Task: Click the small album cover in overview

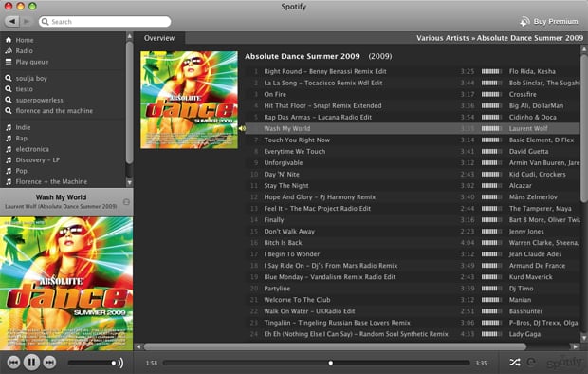Action: [x=189, y=100]
